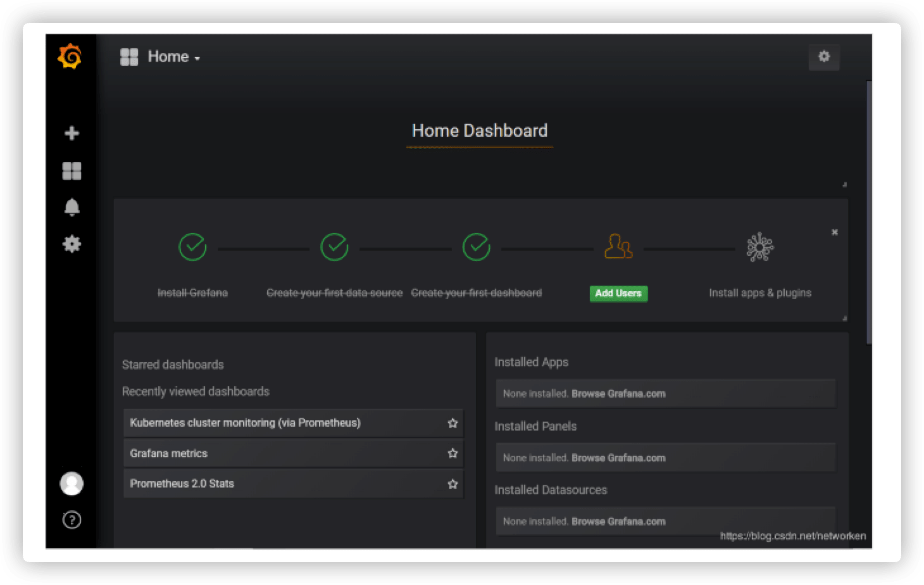Click the Installed Datasources heading

pos(551,490)
